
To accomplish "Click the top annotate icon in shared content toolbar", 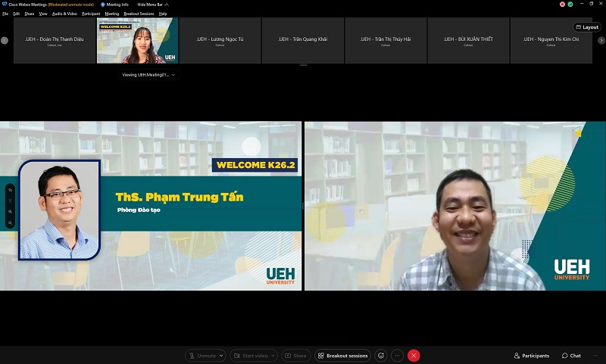I will [x=10, y=189].
